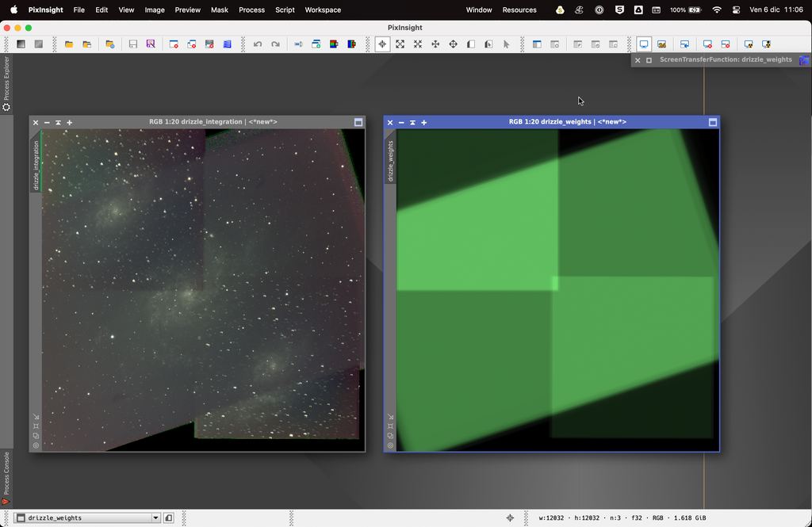Click the status bar crosshair icon
812x527 pixels.
(510, 517)
